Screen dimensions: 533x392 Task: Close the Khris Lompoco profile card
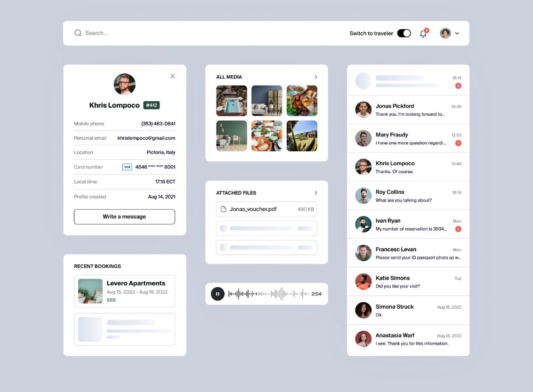(x=173, y=76)
